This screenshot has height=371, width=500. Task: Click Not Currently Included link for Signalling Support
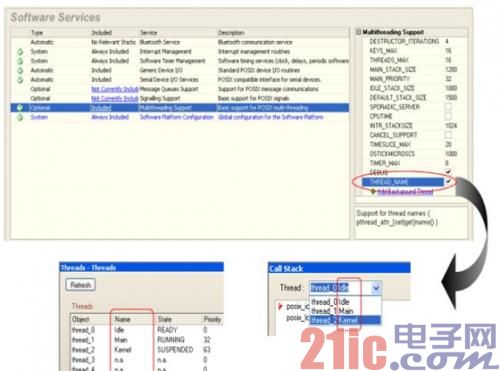click(x=115, y=98)
